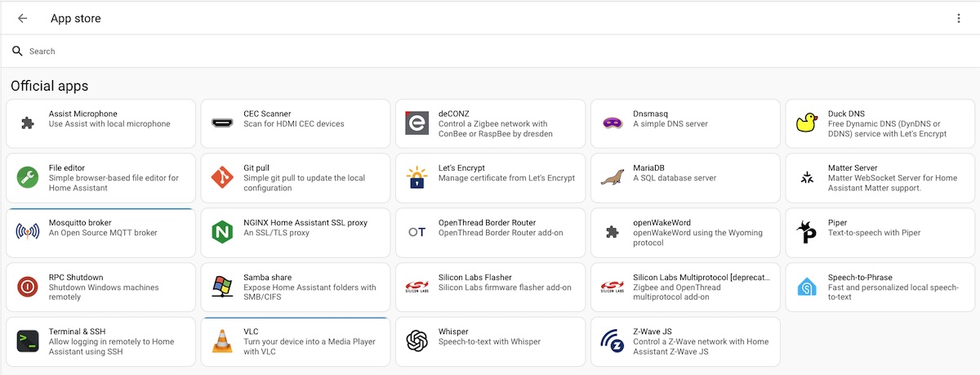Click the Search input field

click(490, 51)
